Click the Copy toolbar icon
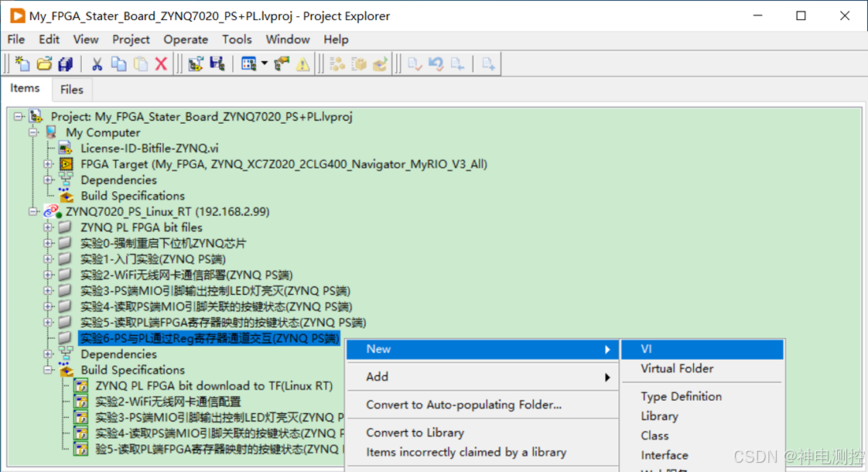 118,63
